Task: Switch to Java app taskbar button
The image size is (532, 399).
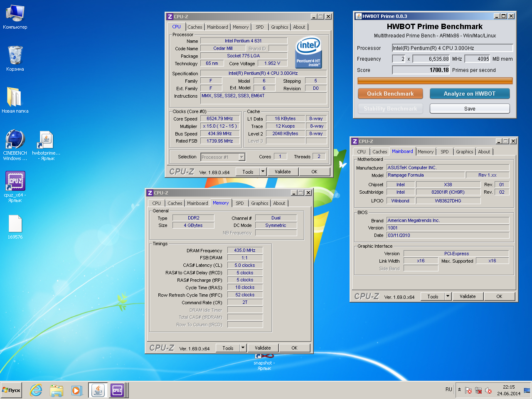Action: pos(98,390)
